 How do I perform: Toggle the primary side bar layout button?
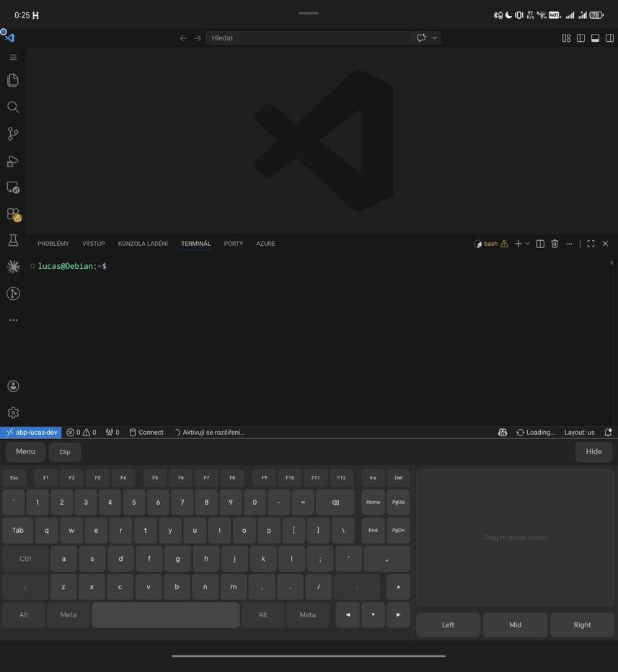tap(581, 38)
